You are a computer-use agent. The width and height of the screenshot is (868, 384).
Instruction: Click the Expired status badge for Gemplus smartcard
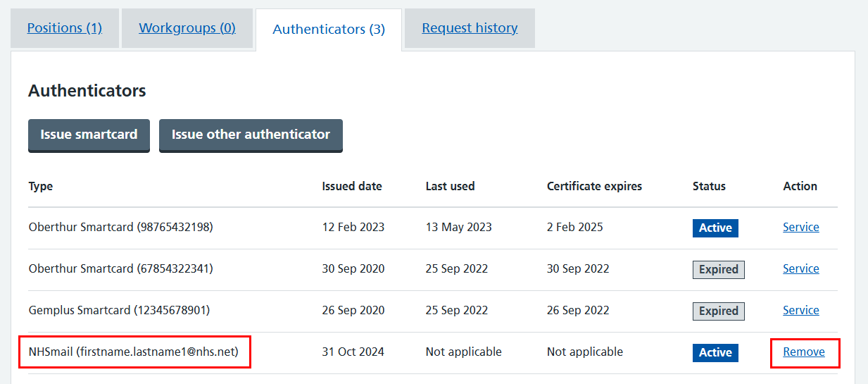(718, 311)
